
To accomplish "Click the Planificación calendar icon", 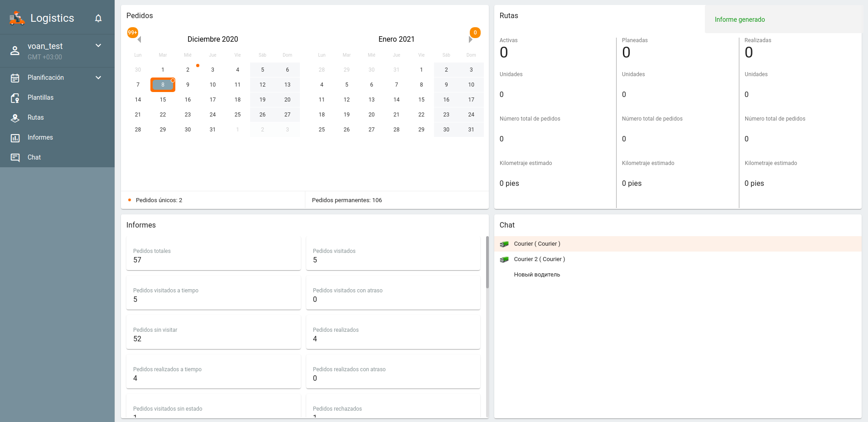I will click(x=15, y=78).
